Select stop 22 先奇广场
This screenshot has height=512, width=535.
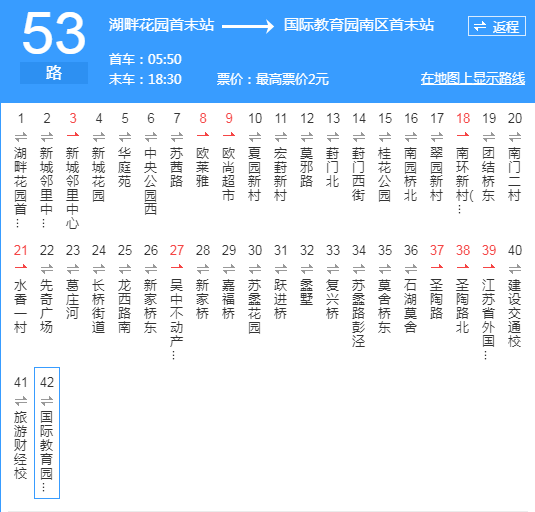(47, 306)
